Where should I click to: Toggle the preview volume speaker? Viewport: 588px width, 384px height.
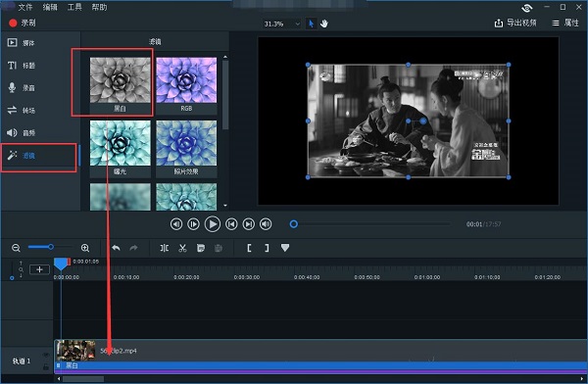266,224
